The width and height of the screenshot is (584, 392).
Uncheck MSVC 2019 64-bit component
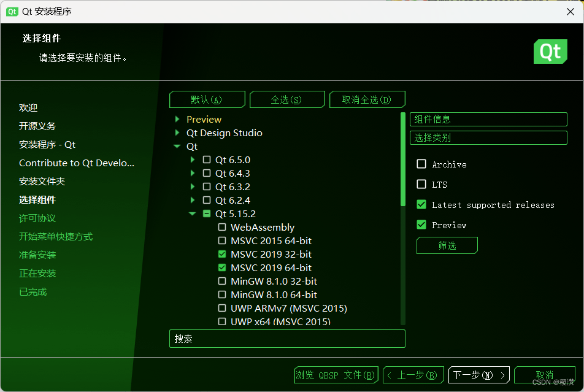click(222, 267)
